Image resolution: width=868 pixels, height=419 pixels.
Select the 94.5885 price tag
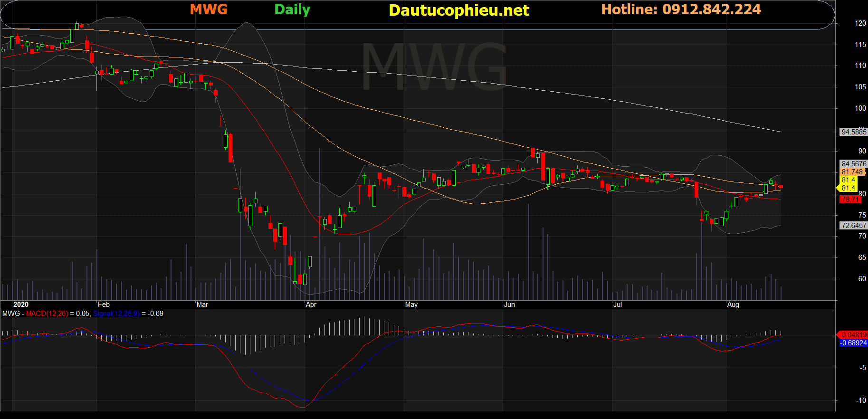(854, 132)
